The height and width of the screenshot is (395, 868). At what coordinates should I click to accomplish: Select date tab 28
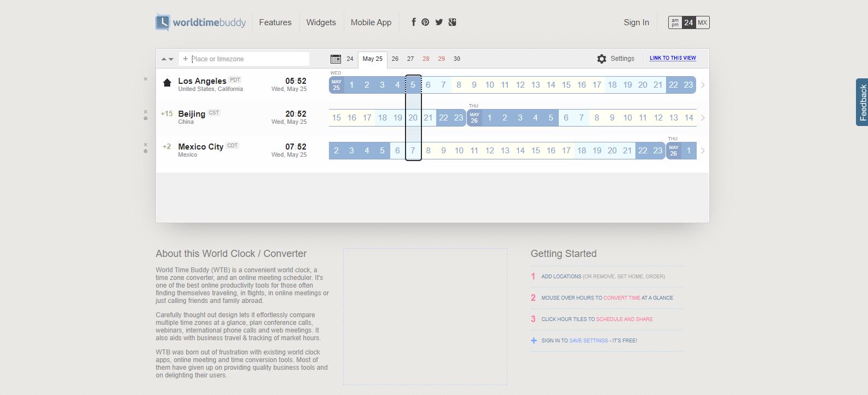click(x=426, y=59)
